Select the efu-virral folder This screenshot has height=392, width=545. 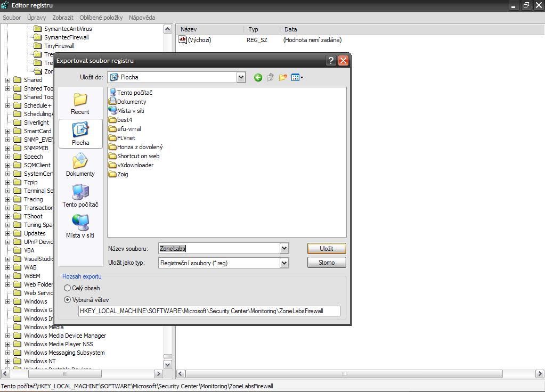pyautogui.click(x=125, y=128)
